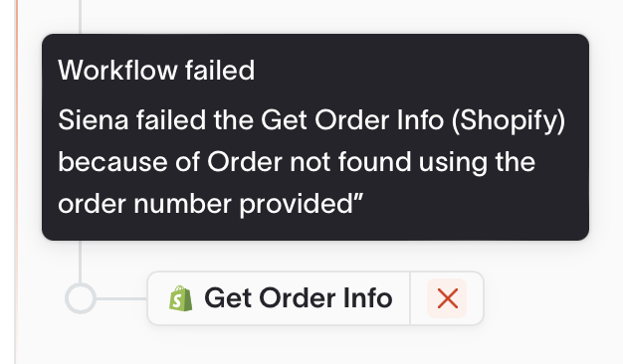
Task: Click the divider between Get Order Info and the X
Action: click(410, 298)
